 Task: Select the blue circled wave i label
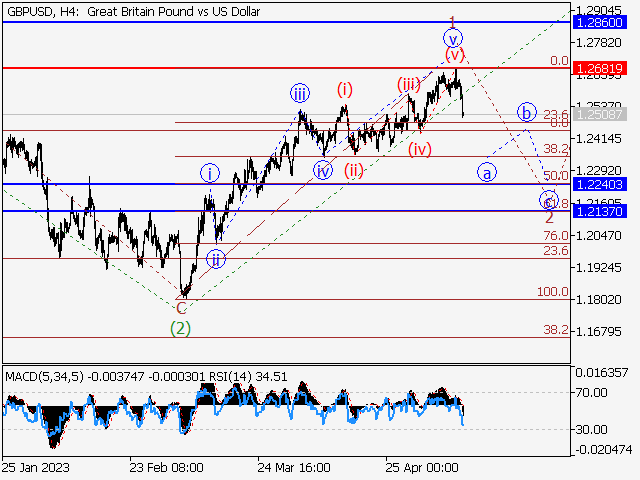[210, 174]
